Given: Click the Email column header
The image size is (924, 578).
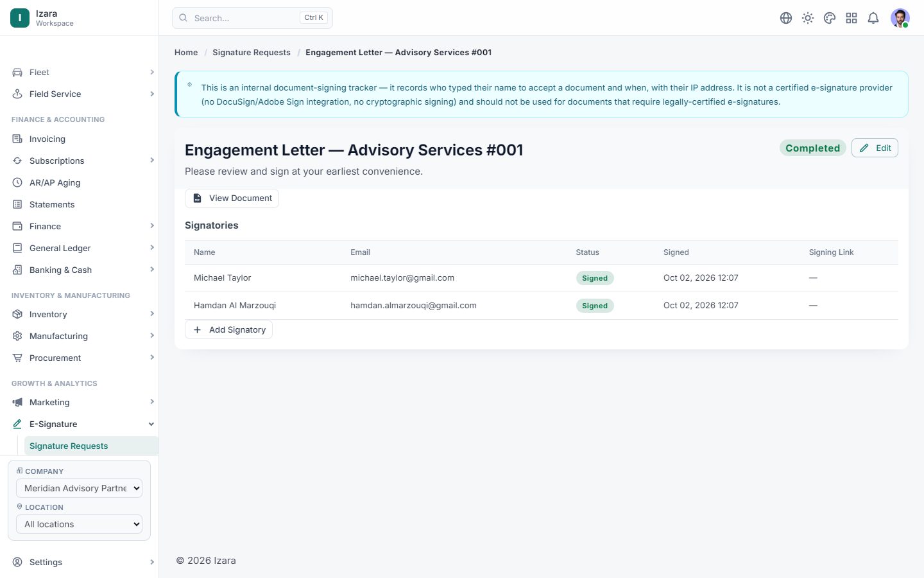Looking at the screenshot, I should (x=360, y=252).
